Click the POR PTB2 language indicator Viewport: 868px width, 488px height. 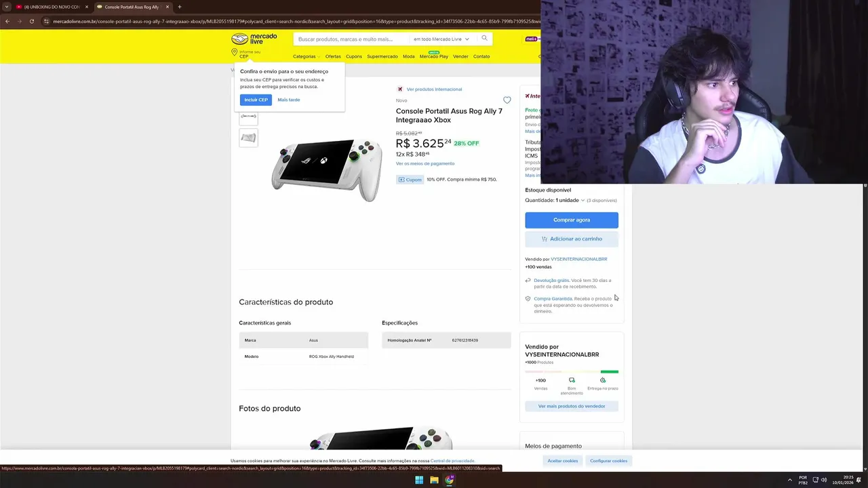pos(803,480)
